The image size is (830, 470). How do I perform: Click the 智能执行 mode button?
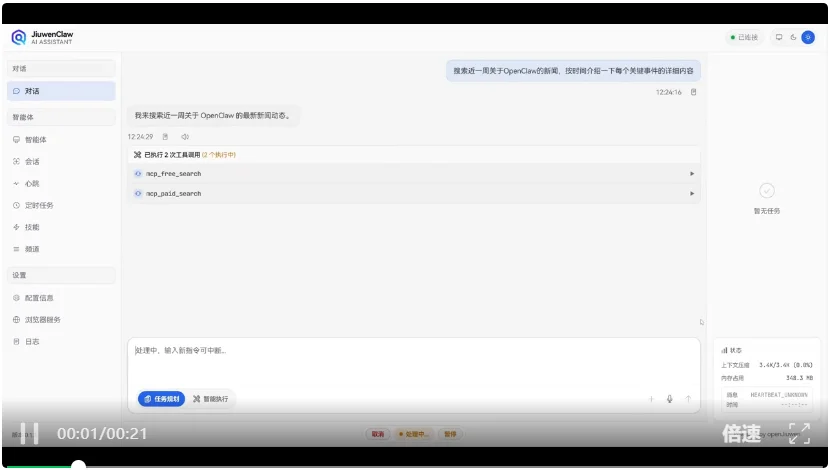click(211, 399)
